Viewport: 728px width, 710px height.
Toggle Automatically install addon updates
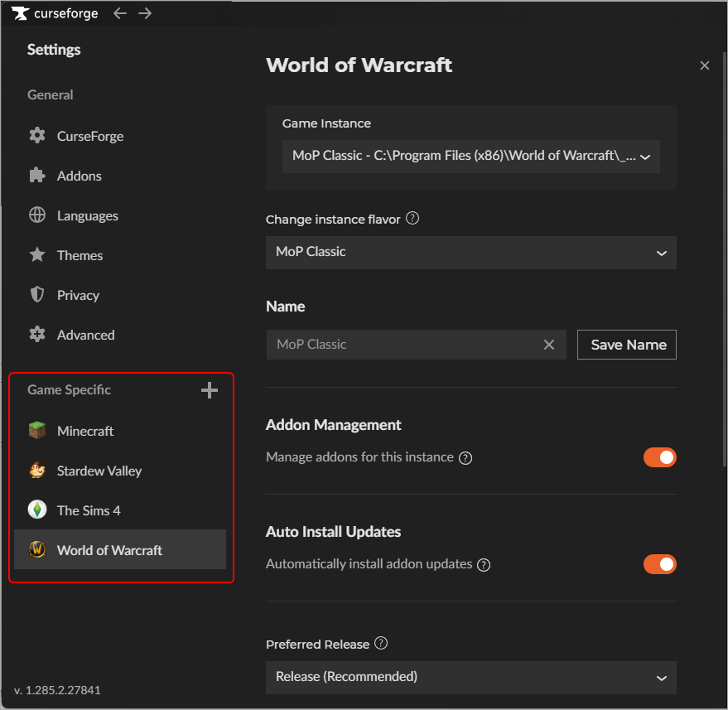click(660, 565)
